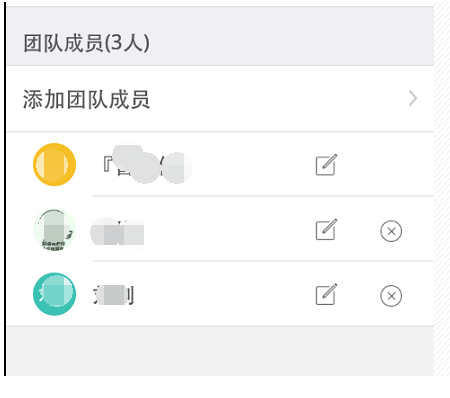Screen dimensions: 450x398
Task: Click empty gray area below member list
Action: point(220,351)
